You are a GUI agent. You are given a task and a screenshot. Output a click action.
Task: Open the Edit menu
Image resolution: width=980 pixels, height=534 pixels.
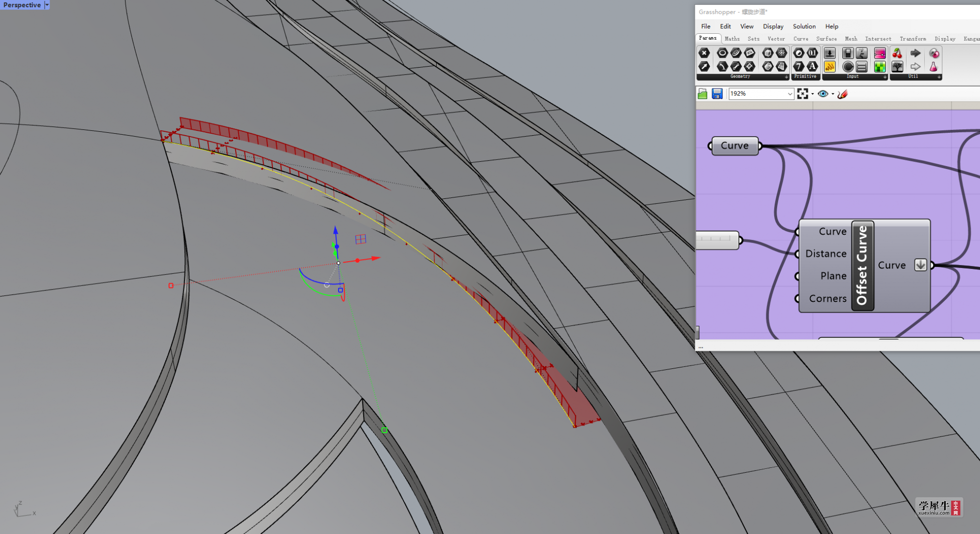tap(725, 26)
